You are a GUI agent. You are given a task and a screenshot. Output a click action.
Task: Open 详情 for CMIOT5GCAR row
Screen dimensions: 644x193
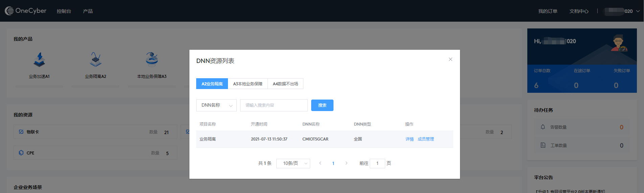pyautogui.click(x=409, y=139)
